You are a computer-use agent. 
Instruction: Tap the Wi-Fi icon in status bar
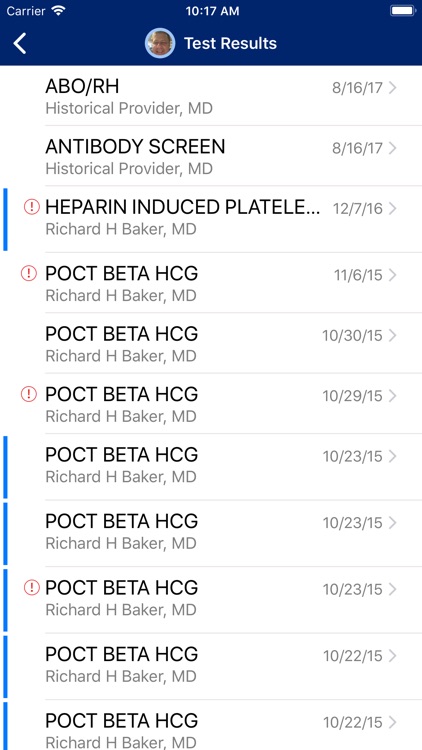point(59,11)
